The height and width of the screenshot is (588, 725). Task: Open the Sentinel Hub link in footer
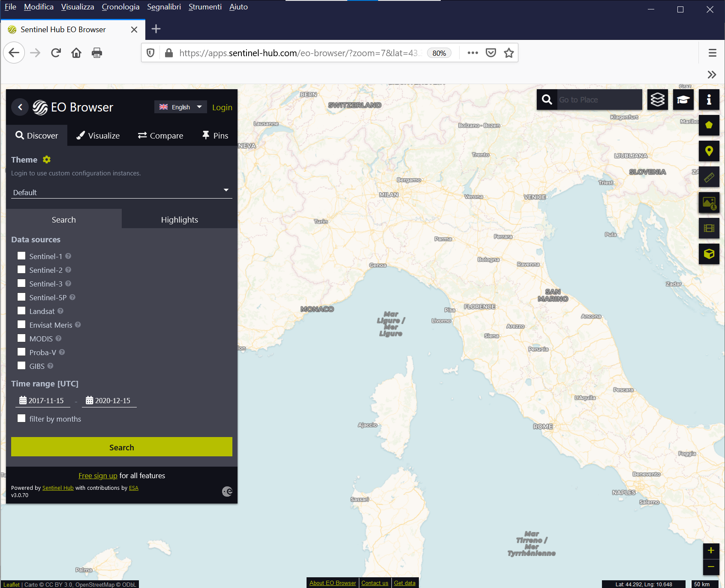pos(58,488)
